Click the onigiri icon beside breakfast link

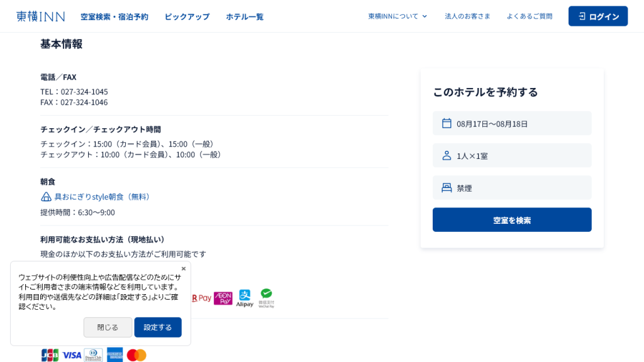pos(46,197)
